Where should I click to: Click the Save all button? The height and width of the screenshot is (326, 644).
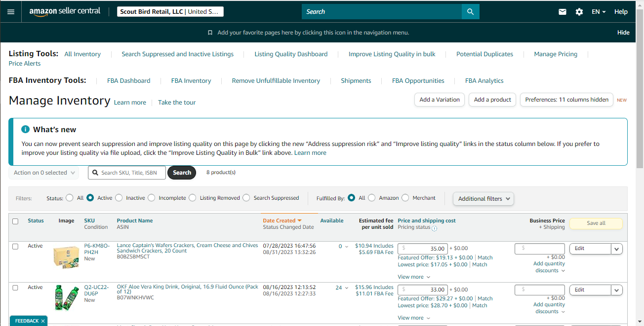coord(596,223)
